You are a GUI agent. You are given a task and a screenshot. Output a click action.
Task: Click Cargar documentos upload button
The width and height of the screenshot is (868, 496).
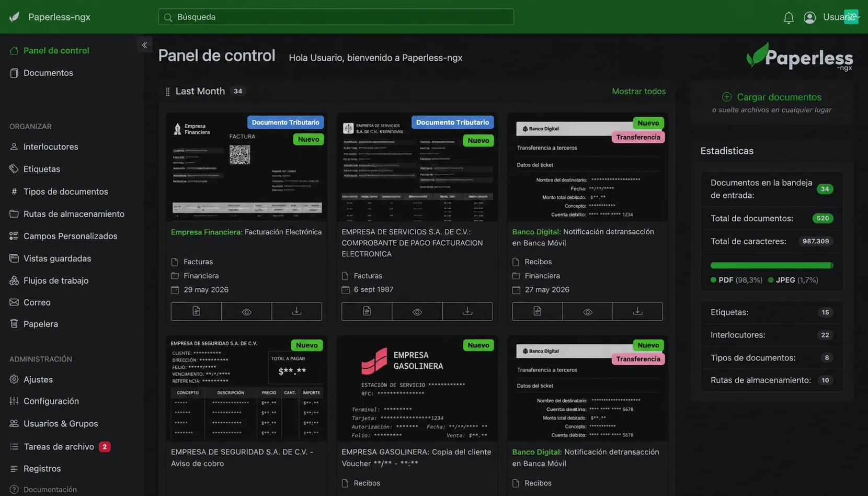[772, 97]
